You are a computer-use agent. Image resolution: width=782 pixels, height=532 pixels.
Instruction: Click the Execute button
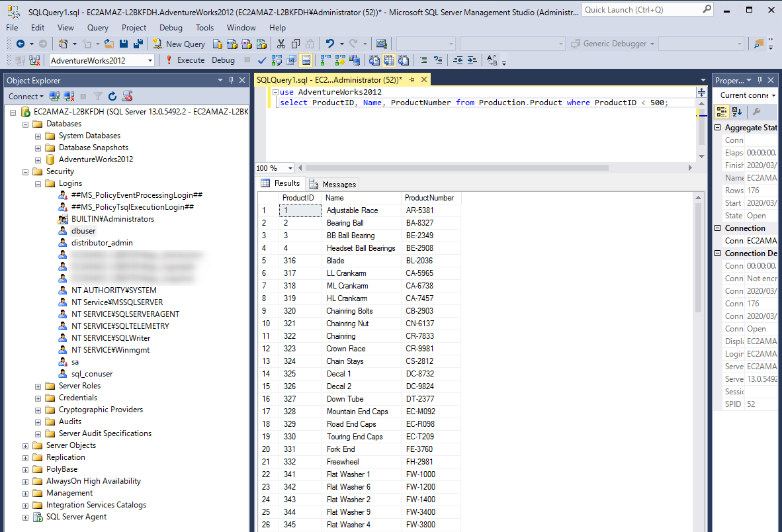tap(185, 60)
